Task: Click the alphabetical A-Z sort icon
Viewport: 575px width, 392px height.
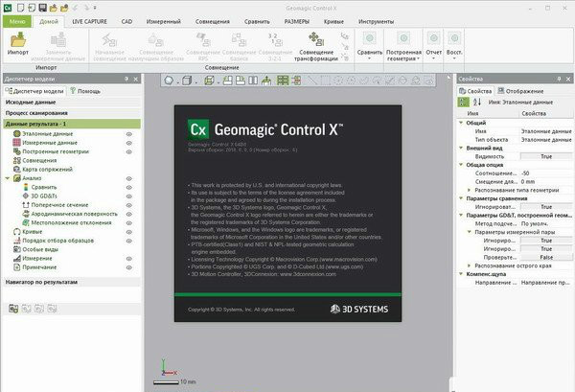Action: click(x=477, y=103)
